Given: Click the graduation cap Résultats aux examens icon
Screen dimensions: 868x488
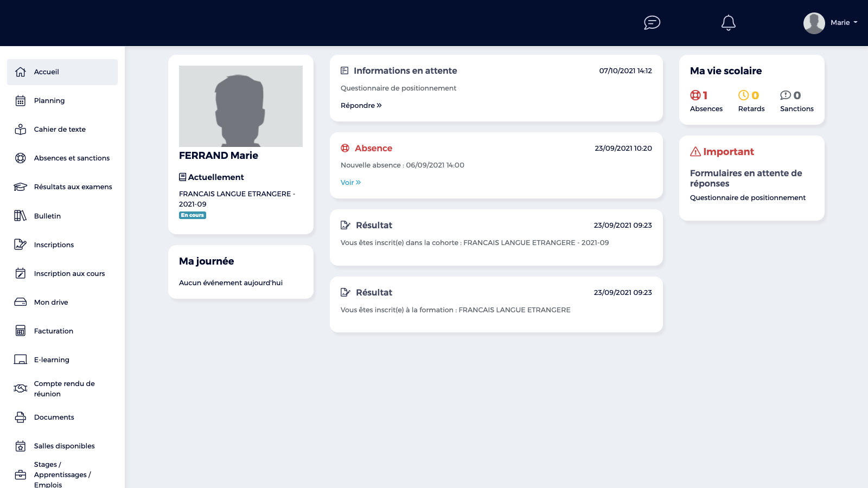Looking at the screenshot, I should [x=21, y=187].
